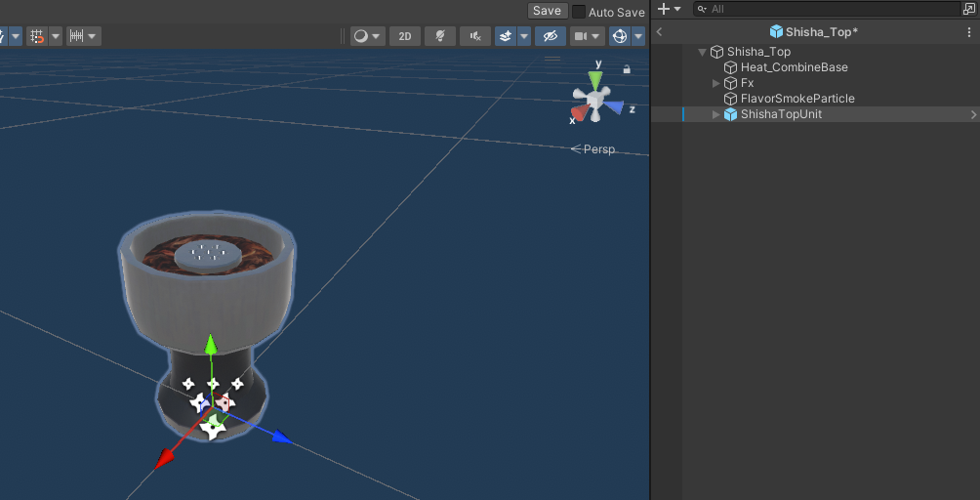Toggle 2D view mode
The image size is (980, 500).
[x=405, y=36]
